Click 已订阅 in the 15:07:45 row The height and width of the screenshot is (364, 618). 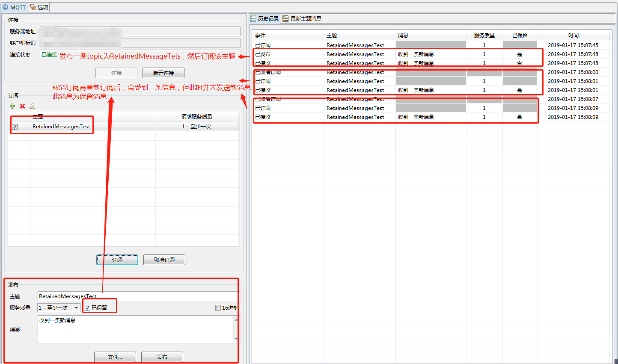[263, 45]
